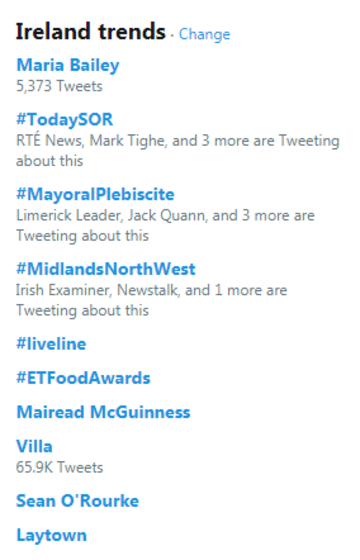Image resolution: width=360 pixels, height=560 pixels.
Task: Click the Villa trending topic
Action: click(34, 447)
